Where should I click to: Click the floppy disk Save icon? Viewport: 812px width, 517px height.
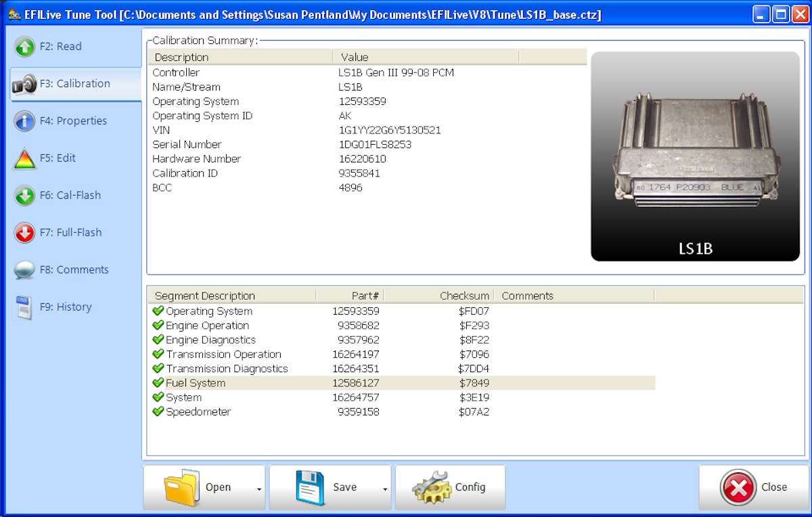[x=310, y=487]
